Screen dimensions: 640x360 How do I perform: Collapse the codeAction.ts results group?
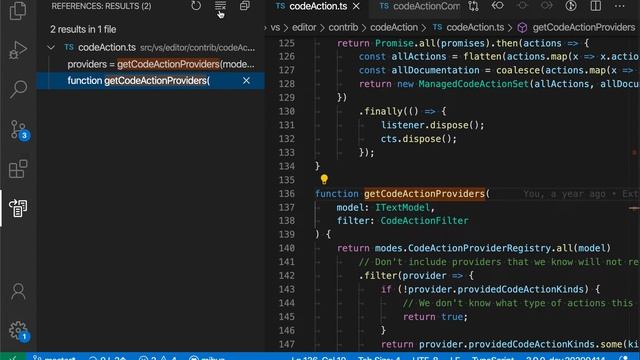click(x=51, y=47)
